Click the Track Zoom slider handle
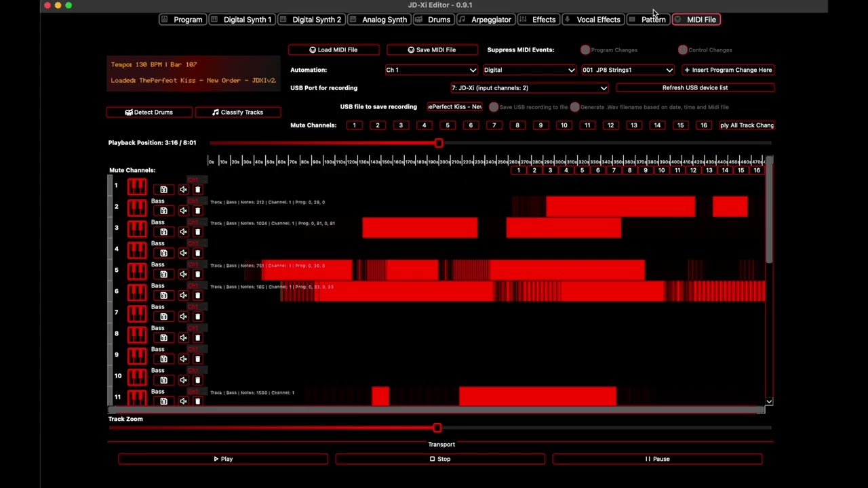The width and height of the screenshot is (868, 488). (437, 428)
